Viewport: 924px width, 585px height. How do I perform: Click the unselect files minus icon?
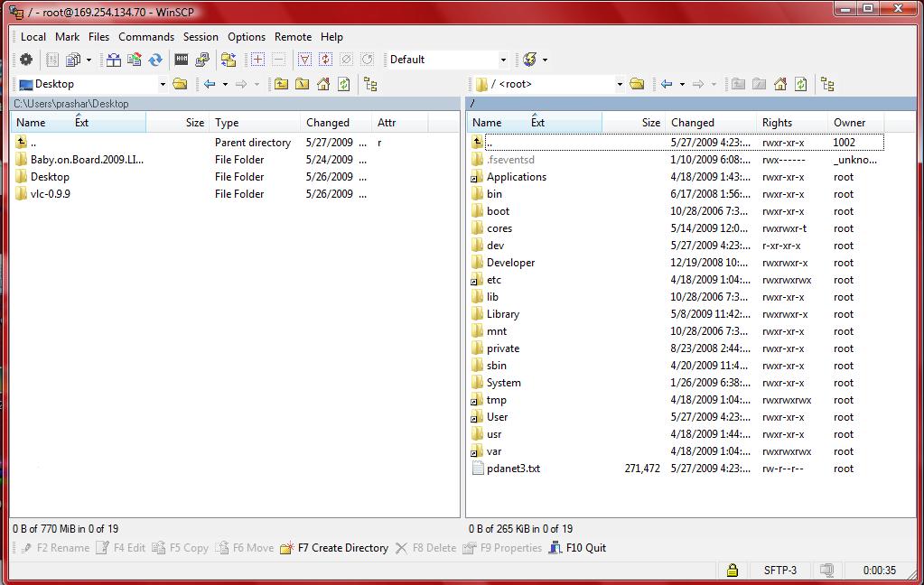(x=279, y=60)
